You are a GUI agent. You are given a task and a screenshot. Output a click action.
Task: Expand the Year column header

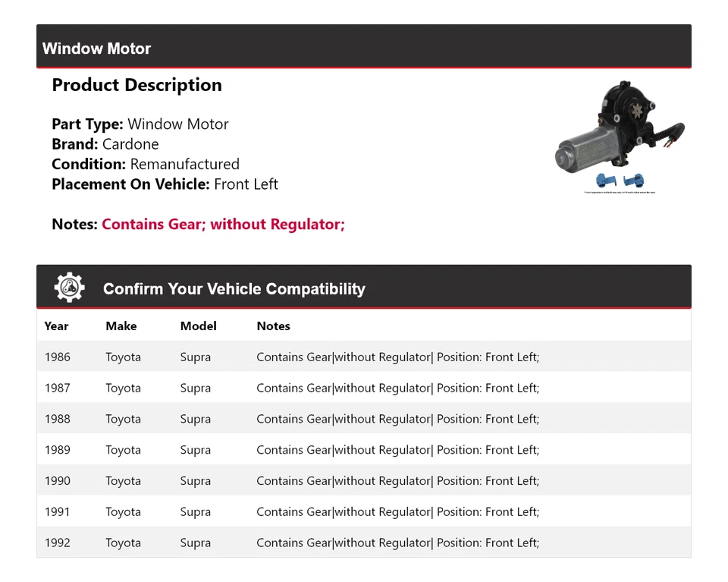point(56,326)
